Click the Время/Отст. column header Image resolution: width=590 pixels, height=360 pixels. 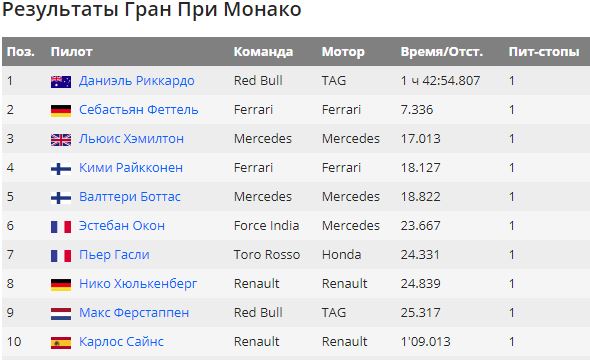442,52
